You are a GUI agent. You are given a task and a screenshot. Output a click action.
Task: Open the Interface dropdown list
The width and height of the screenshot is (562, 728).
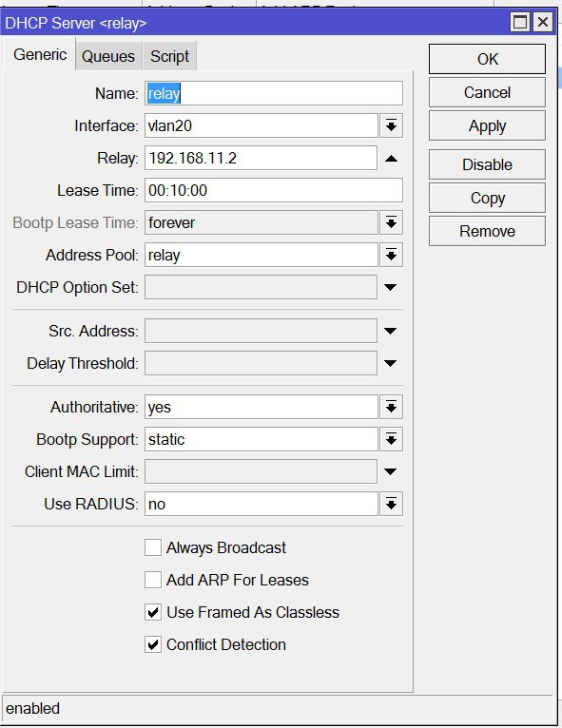click(391, 125)
